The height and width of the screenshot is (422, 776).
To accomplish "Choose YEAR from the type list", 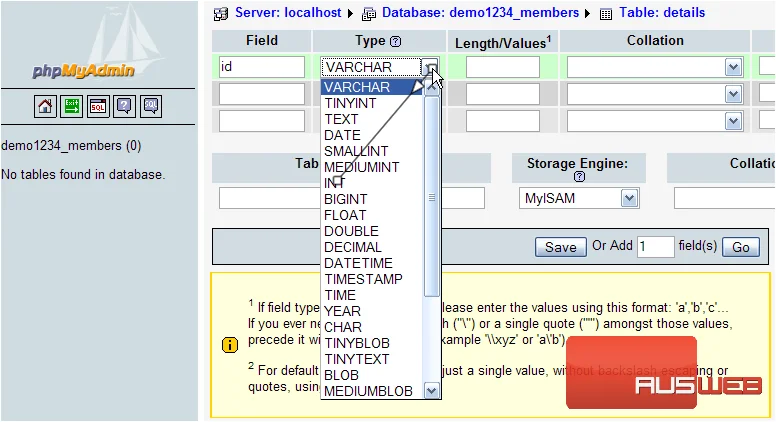I will 372,311.
